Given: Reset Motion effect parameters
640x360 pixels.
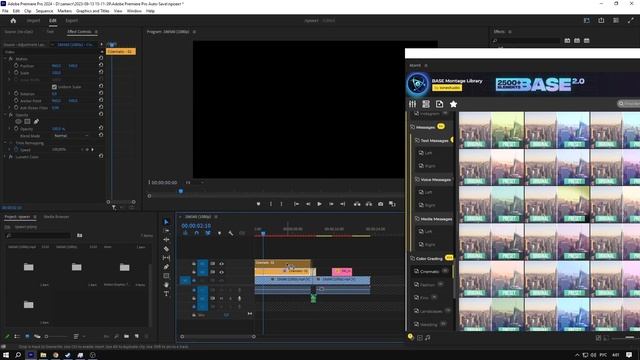Looking at the screenshot, I should pyautogui.click(x=101, y=58).
